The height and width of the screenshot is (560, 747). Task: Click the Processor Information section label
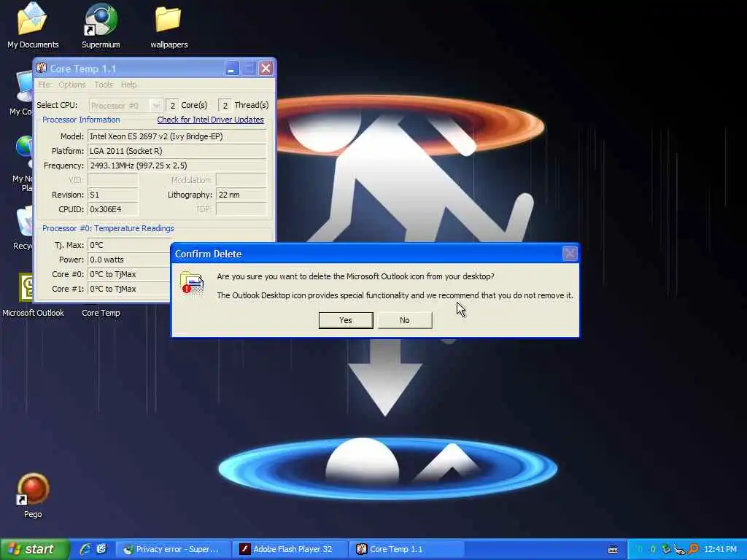[x=81, y=120]
